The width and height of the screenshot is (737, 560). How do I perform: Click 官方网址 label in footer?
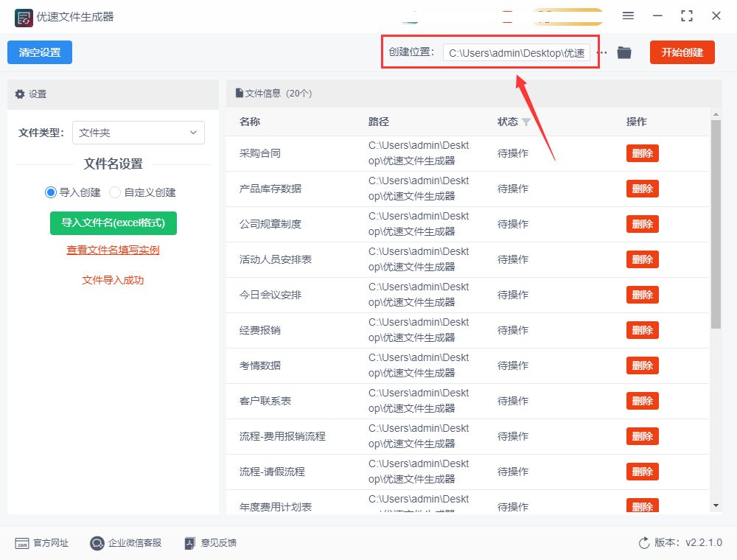click(52, 543)
